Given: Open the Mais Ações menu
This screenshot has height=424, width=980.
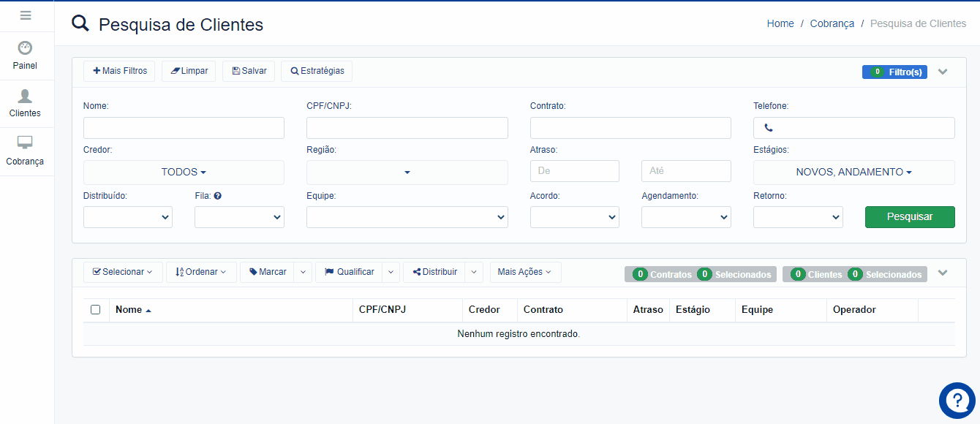Looking at the screenshot, I should (524, 272).
